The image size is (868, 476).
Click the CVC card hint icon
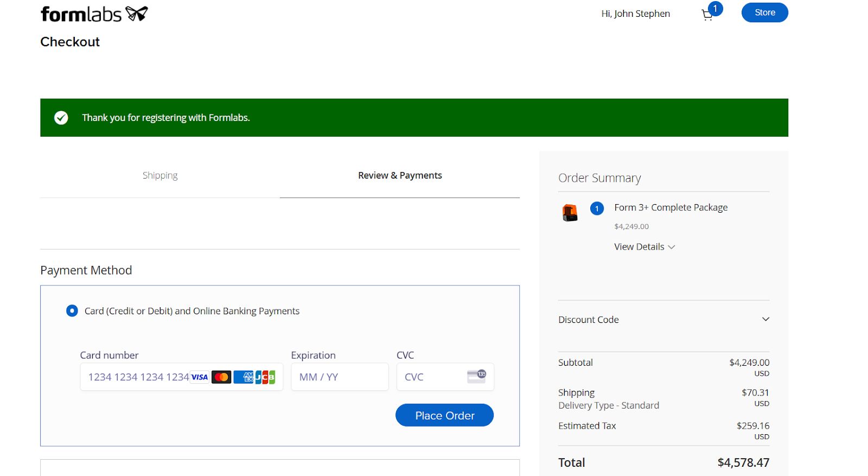(476, 376)
